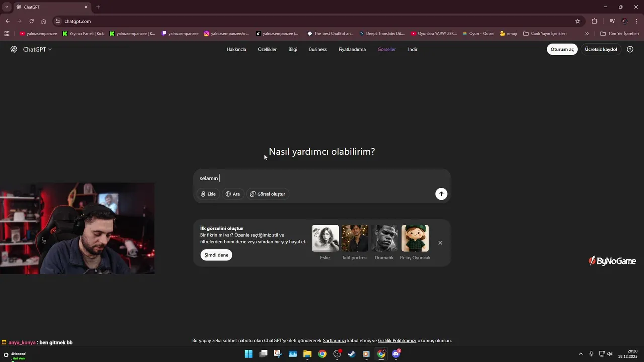Image resolution: width=644 pixels, height=362 pixels.
Task: Open the apps grid in bookmarks bar
Action: 7,34
